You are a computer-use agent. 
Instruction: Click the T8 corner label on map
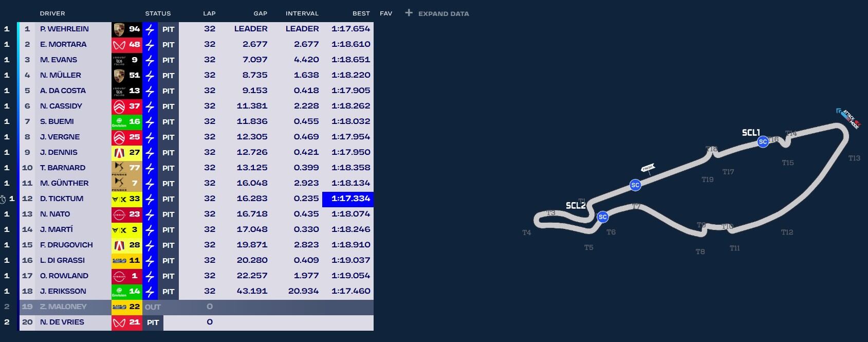(x=700, y=252)
